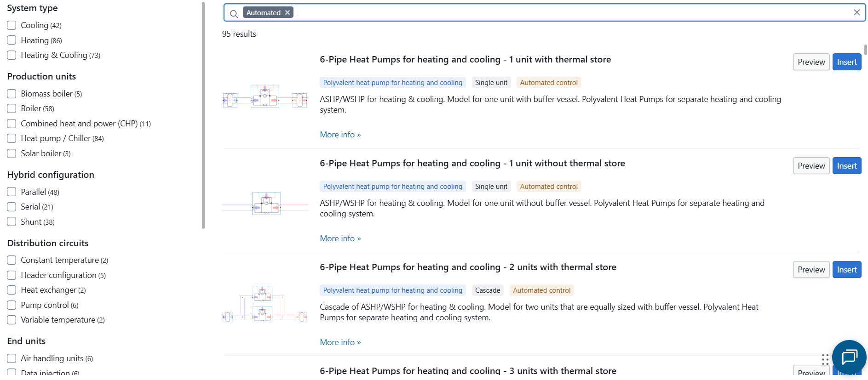This screenshot has height=380, width=868.
Task: Click the Cascade tag
Action: [x=488, y=290]
